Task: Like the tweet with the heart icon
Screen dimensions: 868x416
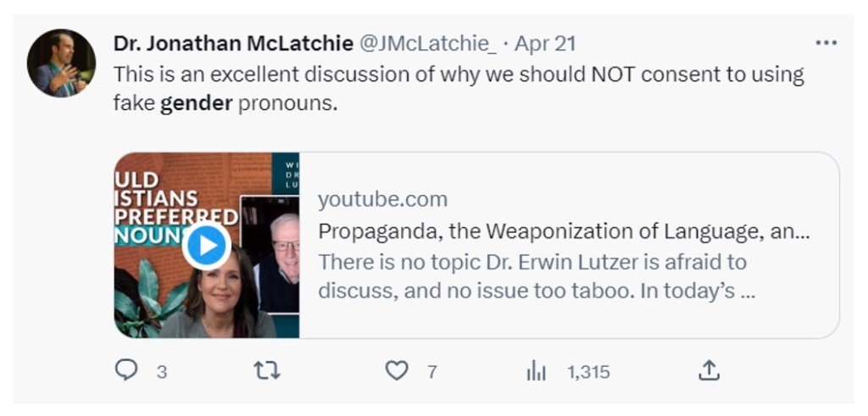Action: click(x=397, y=370)
